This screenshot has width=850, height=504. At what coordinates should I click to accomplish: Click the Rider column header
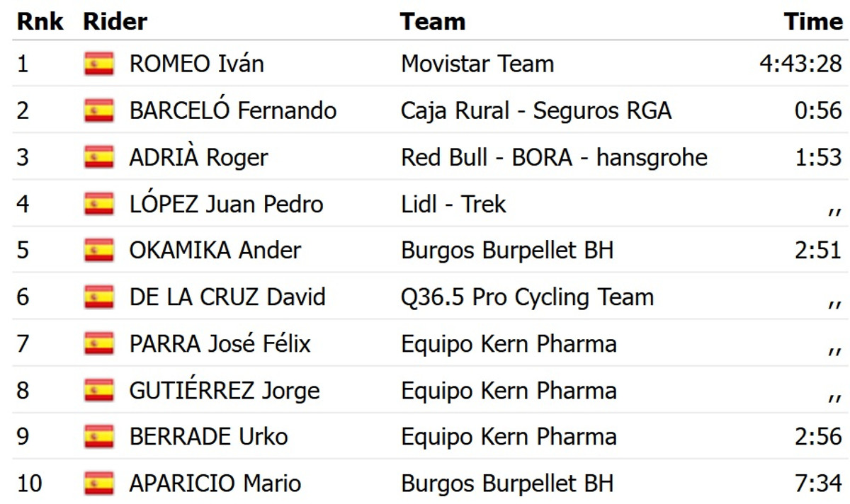115,21
